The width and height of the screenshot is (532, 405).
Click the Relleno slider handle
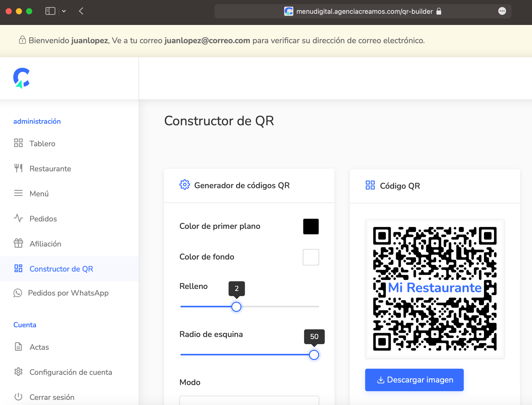point(236,307)
